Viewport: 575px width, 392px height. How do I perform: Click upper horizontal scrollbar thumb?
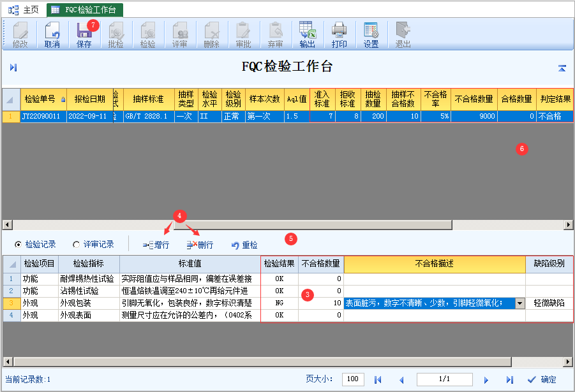pyautogui.click(x=313, y=224)
